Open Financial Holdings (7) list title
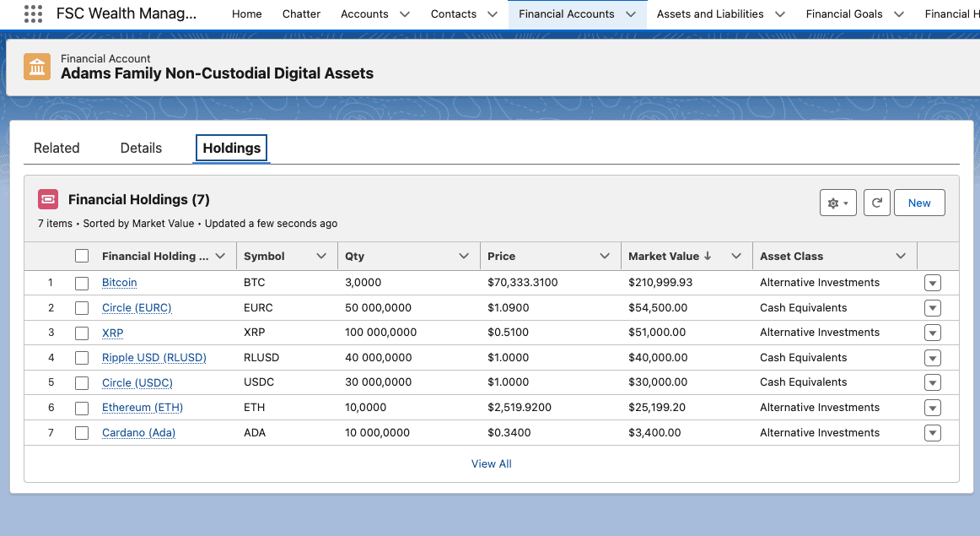980x536 pixels. pos(139,199)
